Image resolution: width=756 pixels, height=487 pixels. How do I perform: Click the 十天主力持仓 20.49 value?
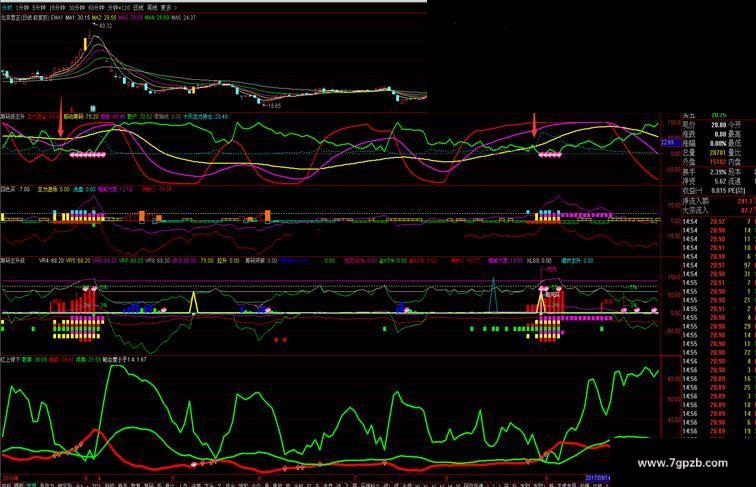[x=206, y=116]
